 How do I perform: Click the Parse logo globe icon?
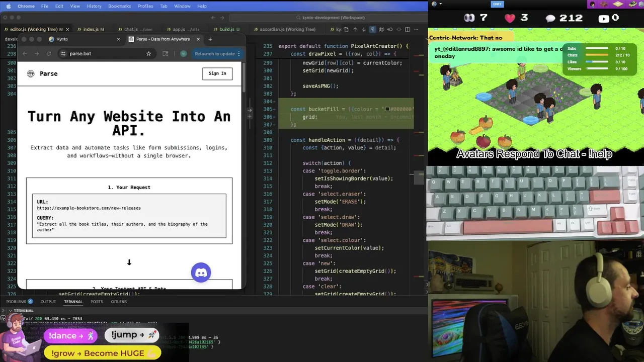pyautogui.click(x=31, y=73)
